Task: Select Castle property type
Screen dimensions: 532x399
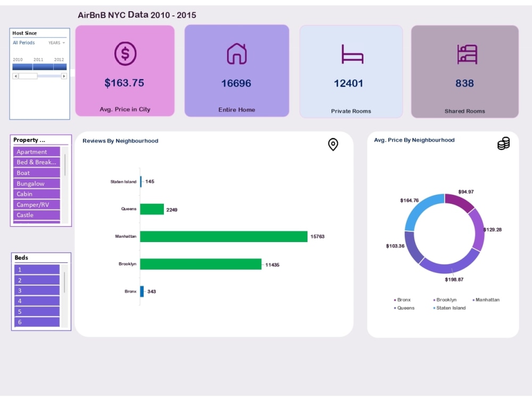Action: point(35,215)
